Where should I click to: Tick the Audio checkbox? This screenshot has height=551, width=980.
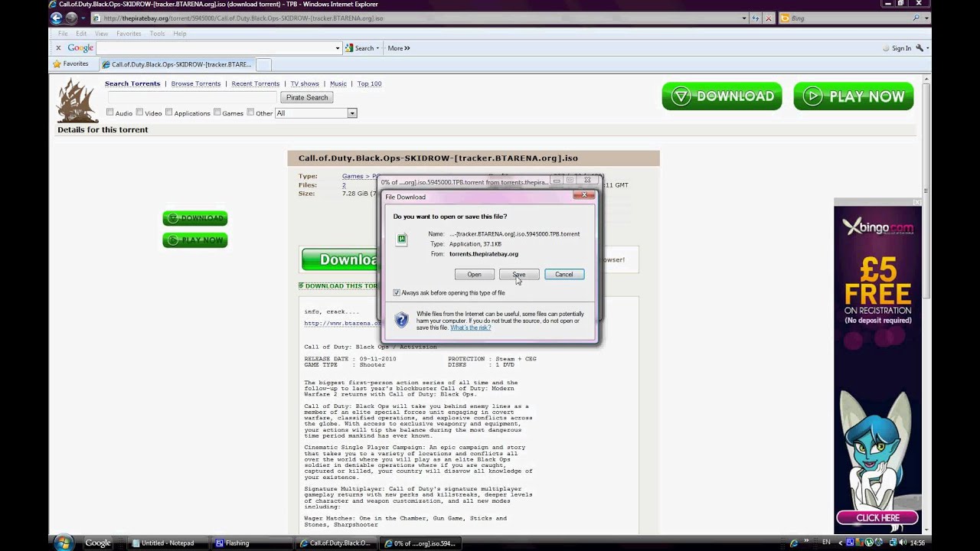(110, 112)
